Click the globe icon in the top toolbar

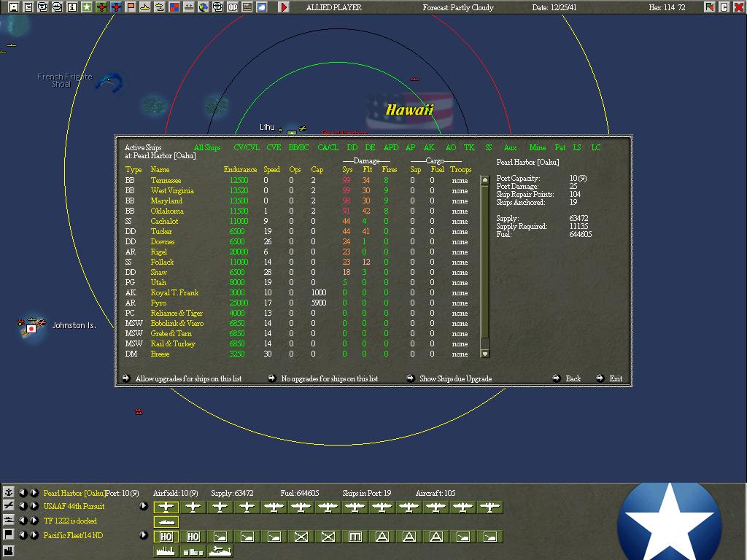point(204,7)
